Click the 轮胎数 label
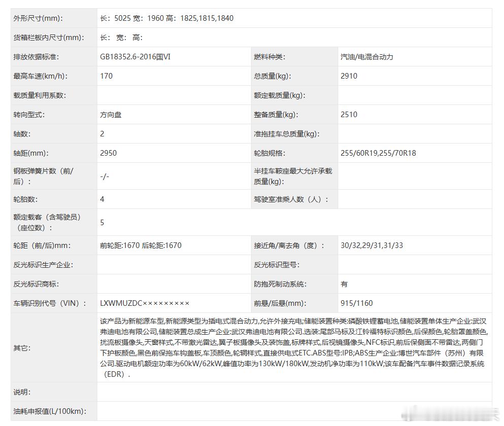 coord(25,199)
